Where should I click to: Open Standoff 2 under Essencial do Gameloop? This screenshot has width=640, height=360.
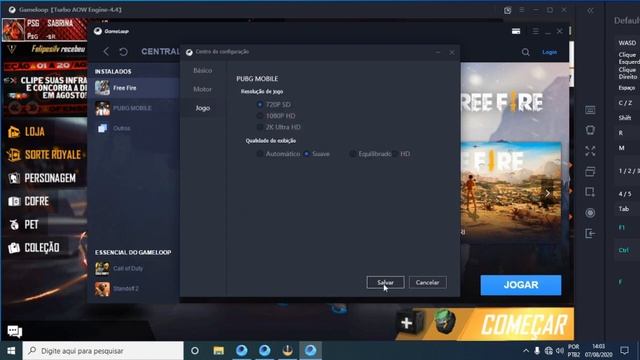coord(133,289)
